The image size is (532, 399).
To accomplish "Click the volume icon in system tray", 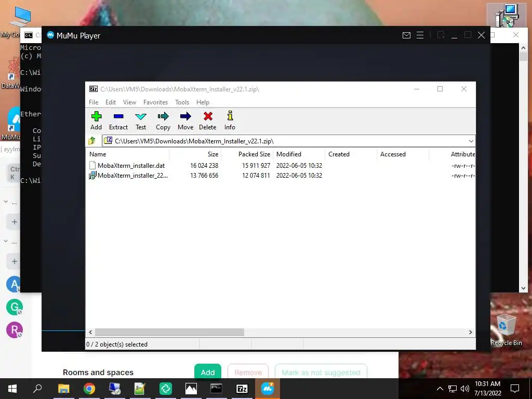I will [465, 389].
